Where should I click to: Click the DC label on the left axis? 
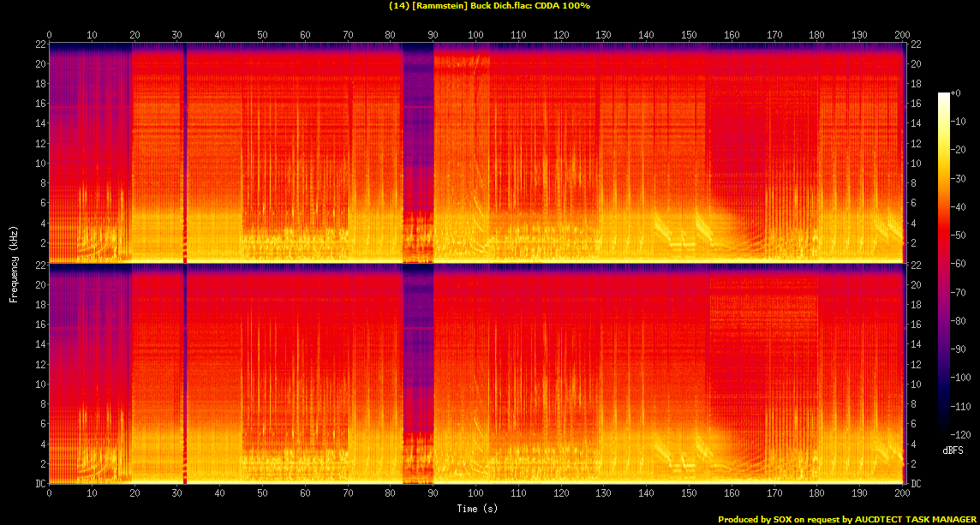click(x=39, y=484)
